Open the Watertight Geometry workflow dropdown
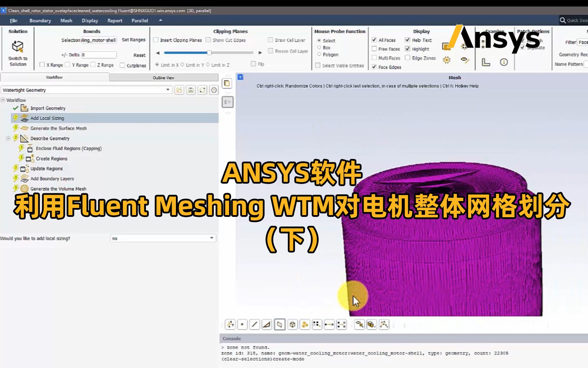Screen dimensions: 588x368 168,90
